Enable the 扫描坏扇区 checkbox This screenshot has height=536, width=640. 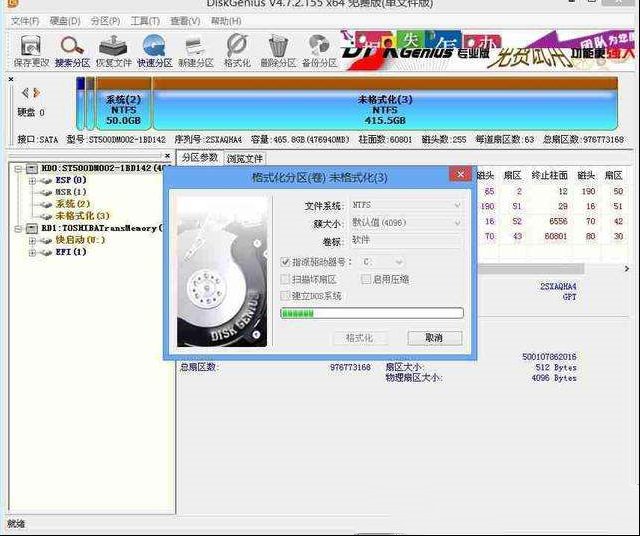coord(285,279)
